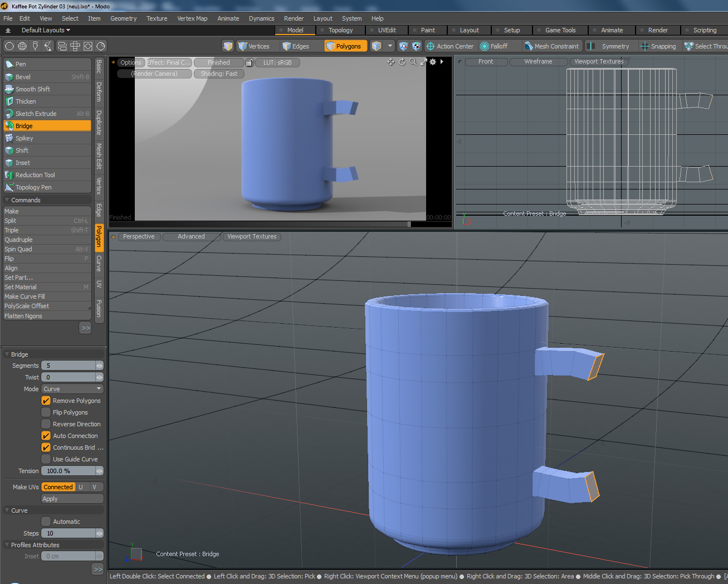Open the Falloff toolbar icon
Image resolution: width=728 pixels, height=584 pixels.
tap(485, 46)
